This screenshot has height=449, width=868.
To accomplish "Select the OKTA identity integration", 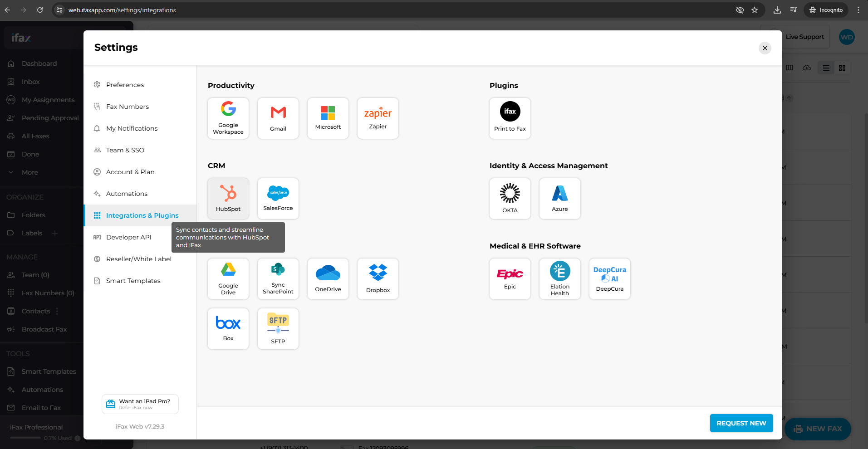I will (510, 198).
